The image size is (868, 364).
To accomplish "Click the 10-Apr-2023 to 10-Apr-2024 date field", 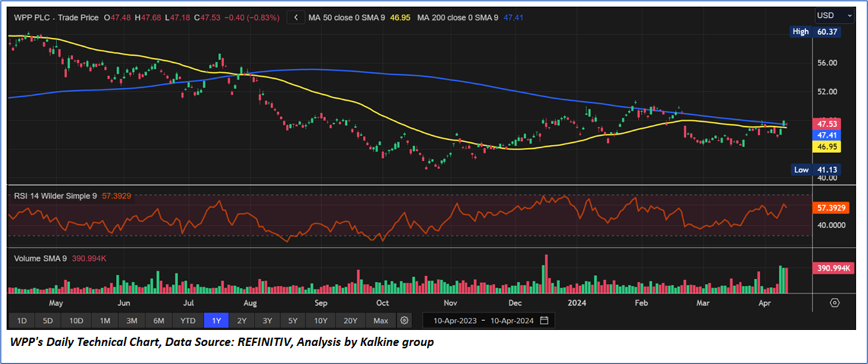I will (488, 320).
